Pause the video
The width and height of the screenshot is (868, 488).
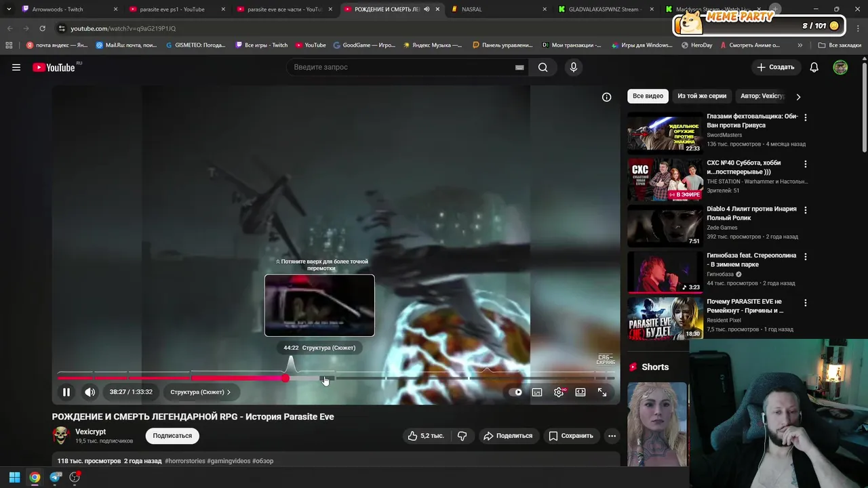pos(66,392)
